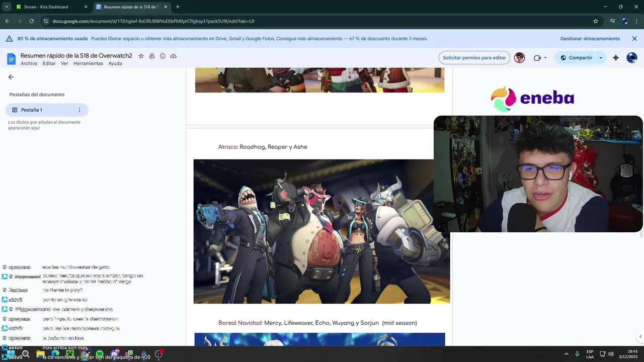
Task: Open the ESP LAA language indicator
Action: point(590,354)
